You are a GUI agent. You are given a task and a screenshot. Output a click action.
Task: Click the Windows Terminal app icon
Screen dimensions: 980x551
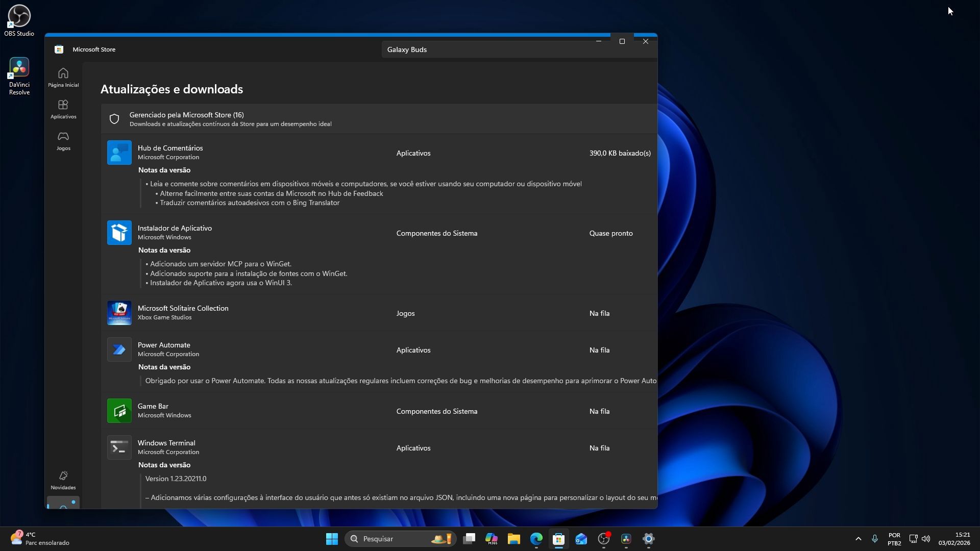click(x=119, y=447)
